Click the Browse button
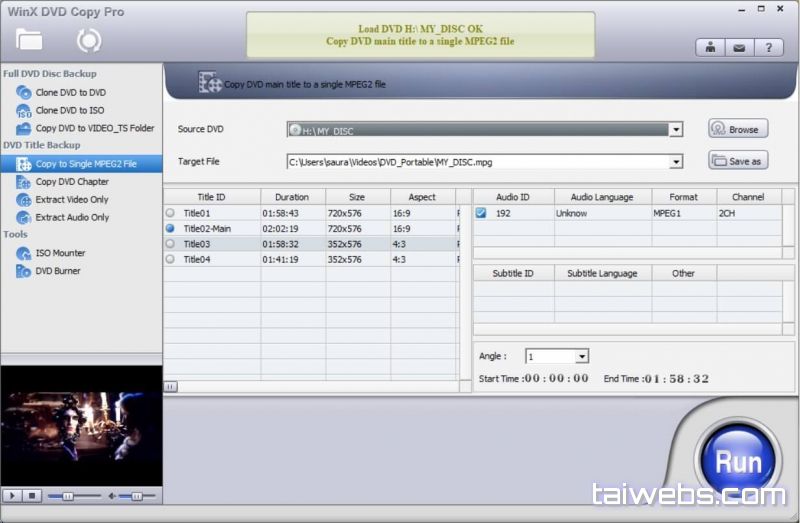The height and width of the screenshot is (523, 800). (738, 129)
